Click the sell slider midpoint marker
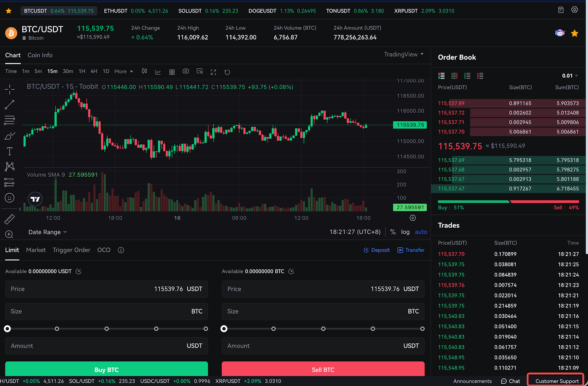 (323, 329)
